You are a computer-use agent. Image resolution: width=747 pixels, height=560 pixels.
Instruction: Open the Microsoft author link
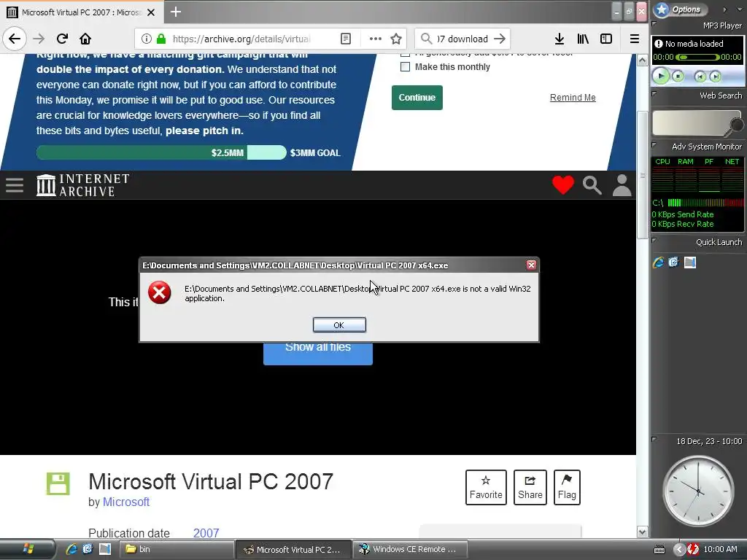coord(126,502)
